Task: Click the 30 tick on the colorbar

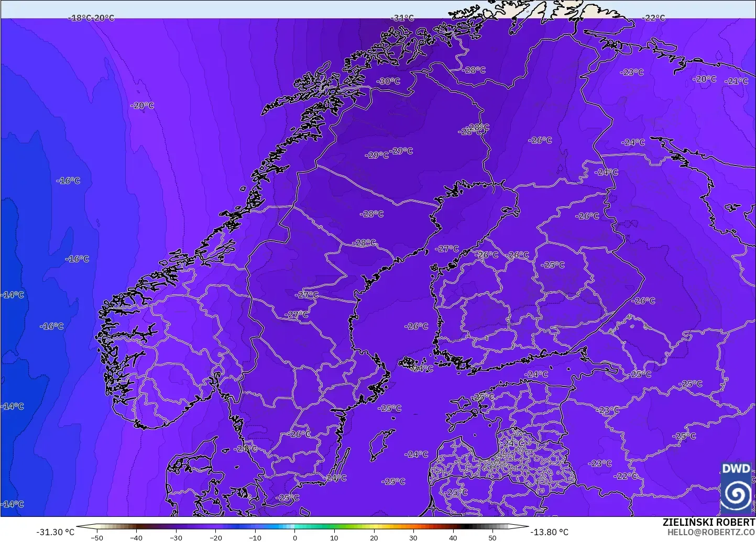Action: (x=413, y=537)
